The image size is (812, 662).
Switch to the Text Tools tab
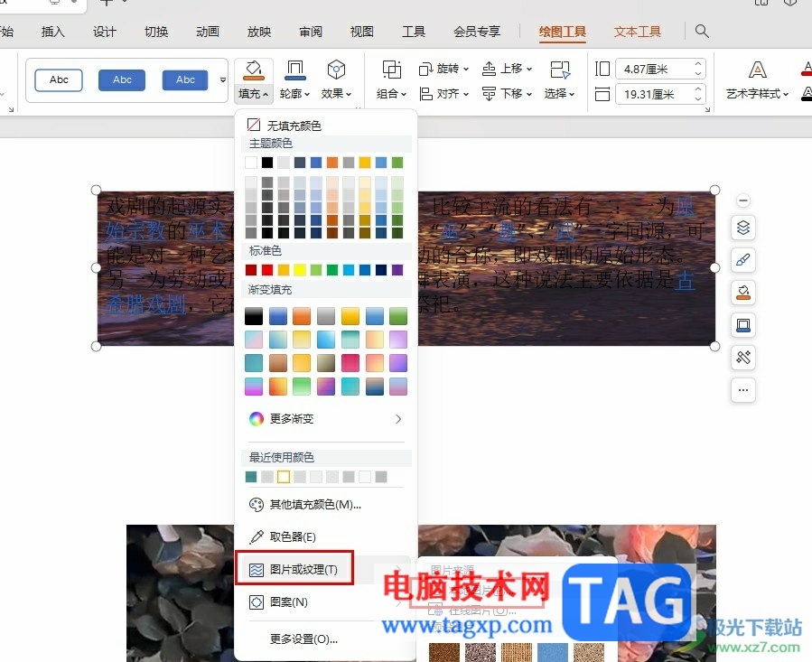(x=638, y=32)
